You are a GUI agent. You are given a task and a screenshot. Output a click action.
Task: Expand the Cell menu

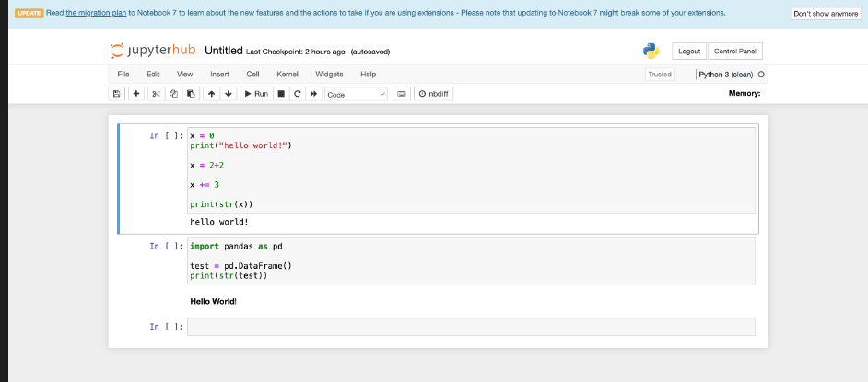(253, 74)
